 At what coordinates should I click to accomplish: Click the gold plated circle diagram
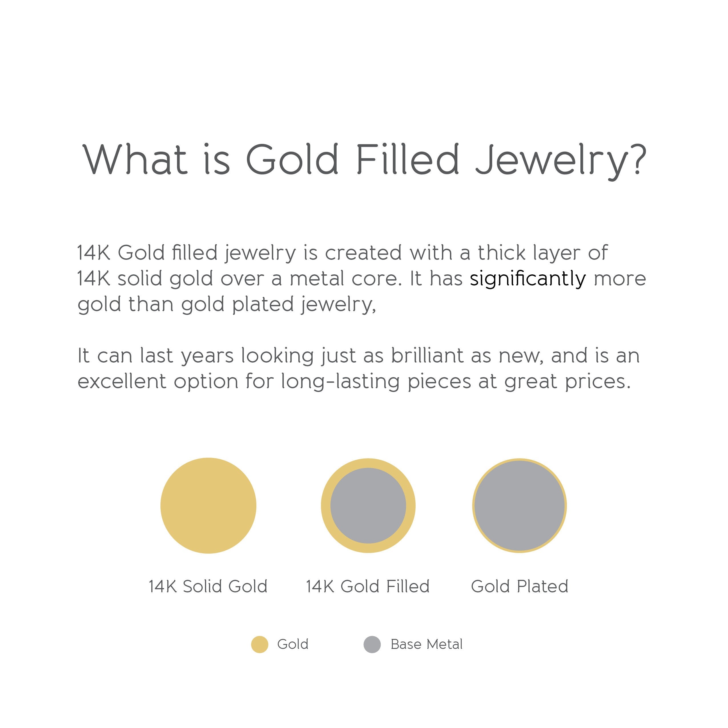click(x=519, y=506)
